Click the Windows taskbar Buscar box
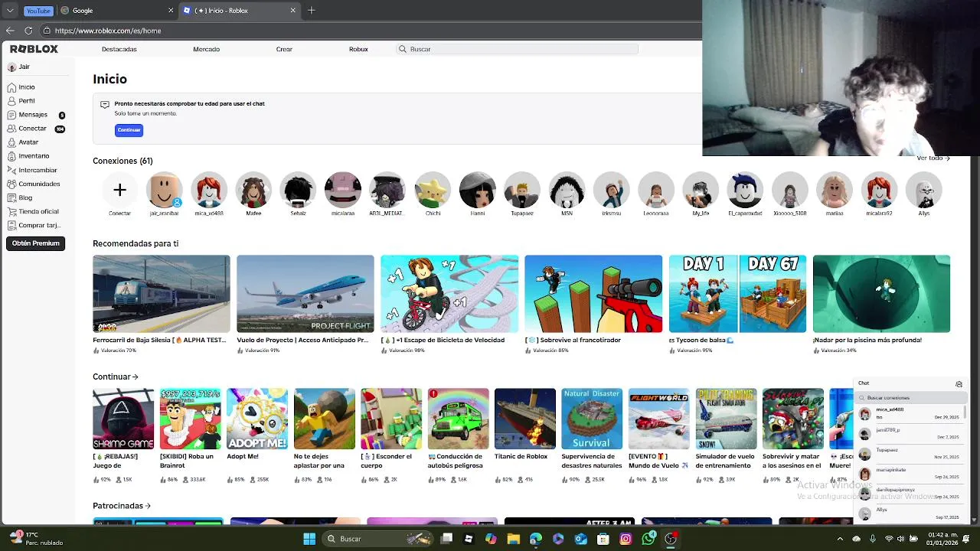 (378, 539)
